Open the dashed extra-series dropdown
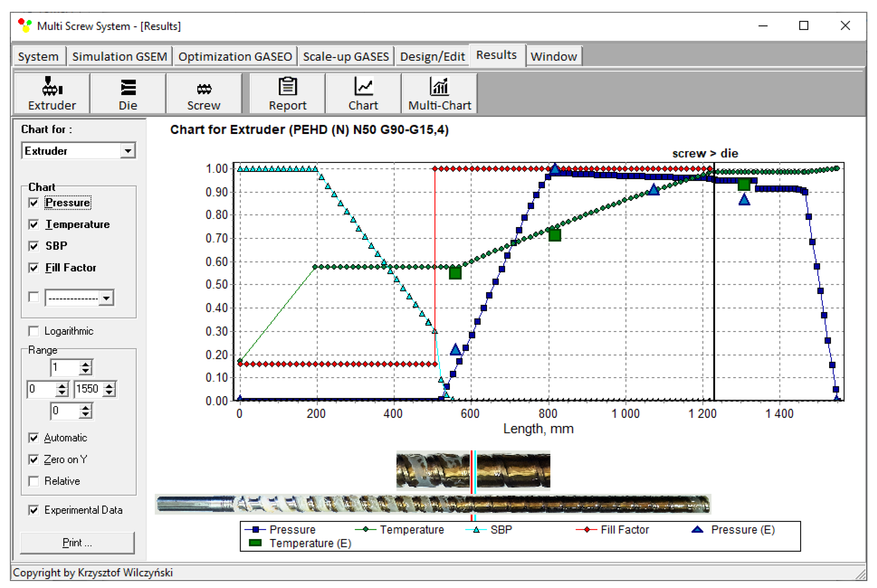 point(106,298)
